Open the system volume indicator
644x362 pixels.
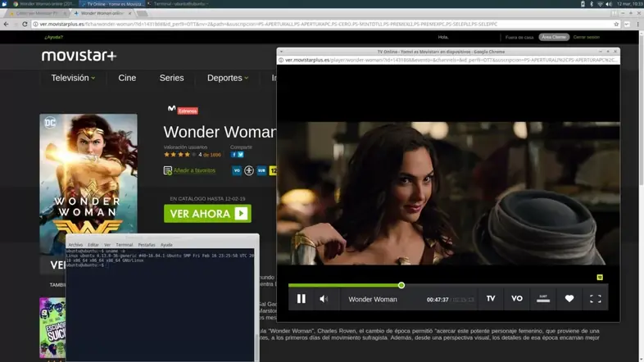tap(609, 4)
